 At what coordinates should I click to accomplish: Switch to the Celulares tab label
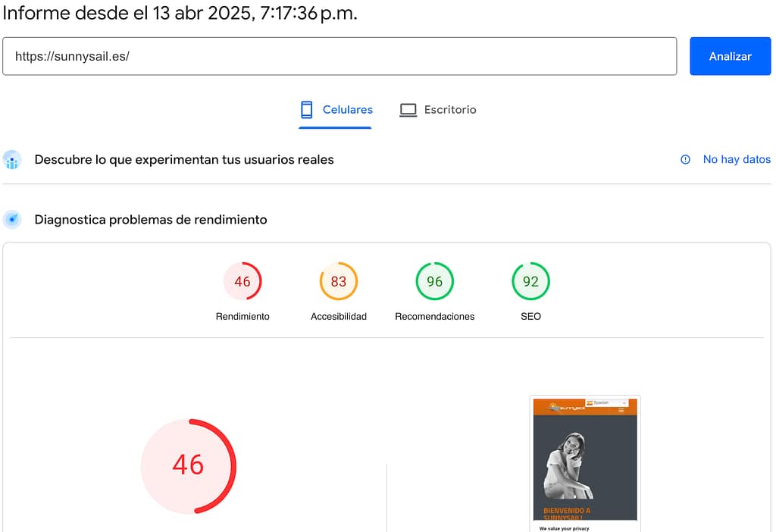347,110
